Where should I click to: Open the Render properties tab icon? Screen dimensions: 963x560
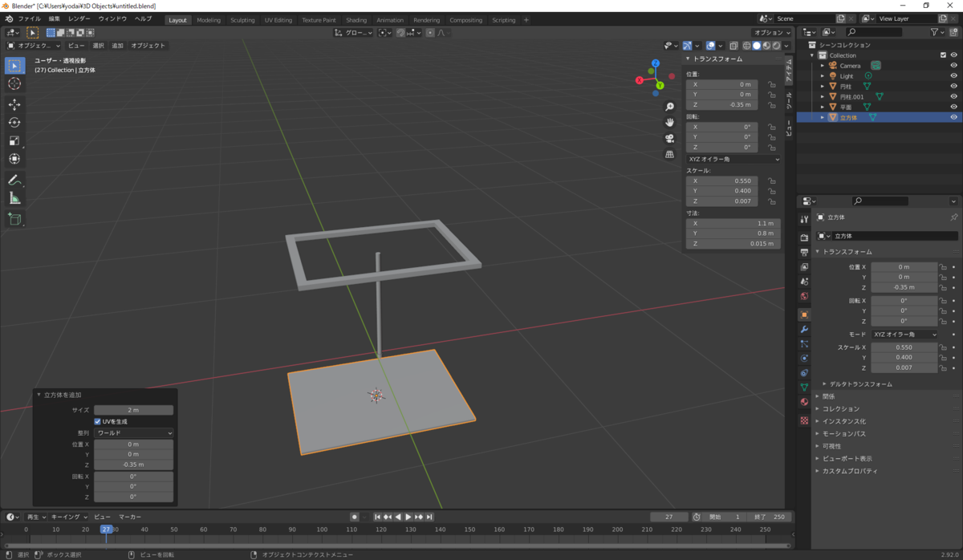pyautogui.click(x=804, y=237)
